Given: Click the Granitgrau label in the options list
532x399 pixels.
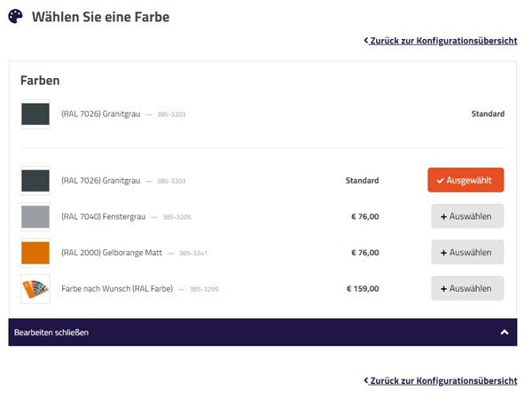Looking at the screenshot, I should pyautogui.click(x=101, y=181).
